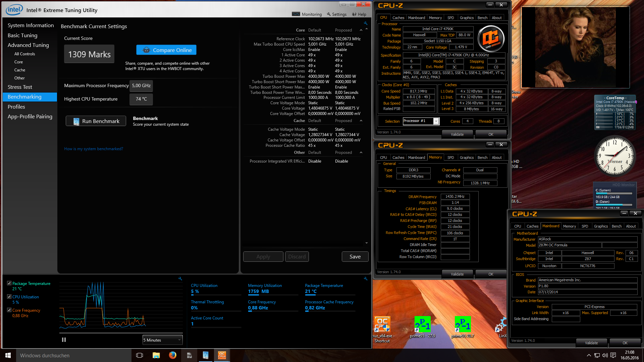
Task: Switch to SPD tab in the Memory CPU-Z window
Action: [450, 158]
